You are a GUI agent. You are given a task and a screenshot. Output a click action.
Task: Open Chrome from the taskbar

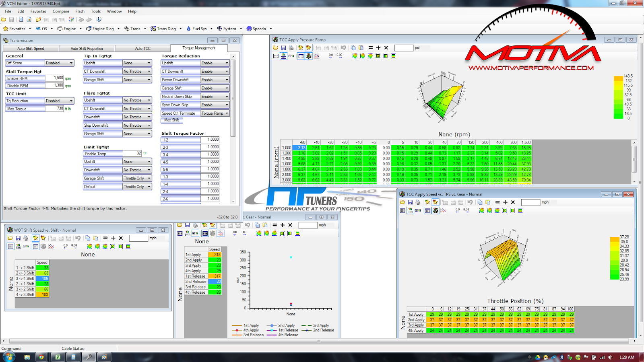(x=41, y=357)
